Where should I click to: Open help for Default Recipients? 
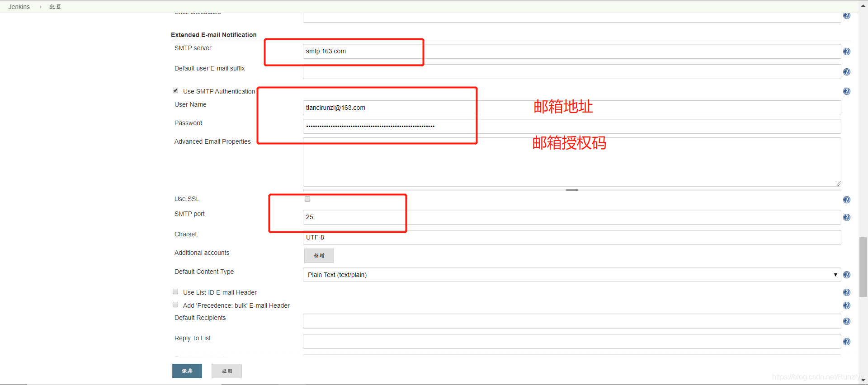(x=847, y=321)
